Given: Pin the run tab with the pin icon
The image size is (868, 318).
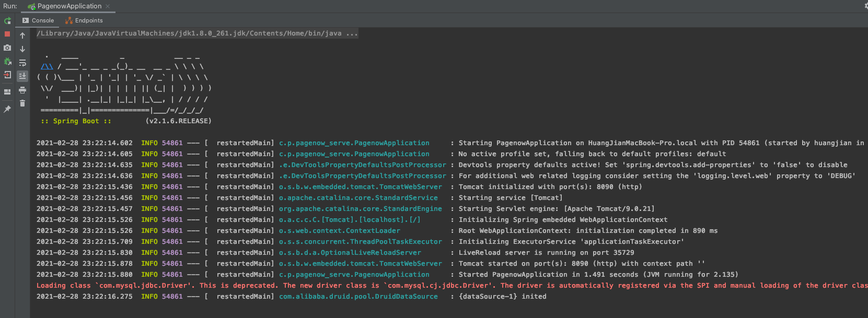Looking at the screenshot, I should point(7,109).
